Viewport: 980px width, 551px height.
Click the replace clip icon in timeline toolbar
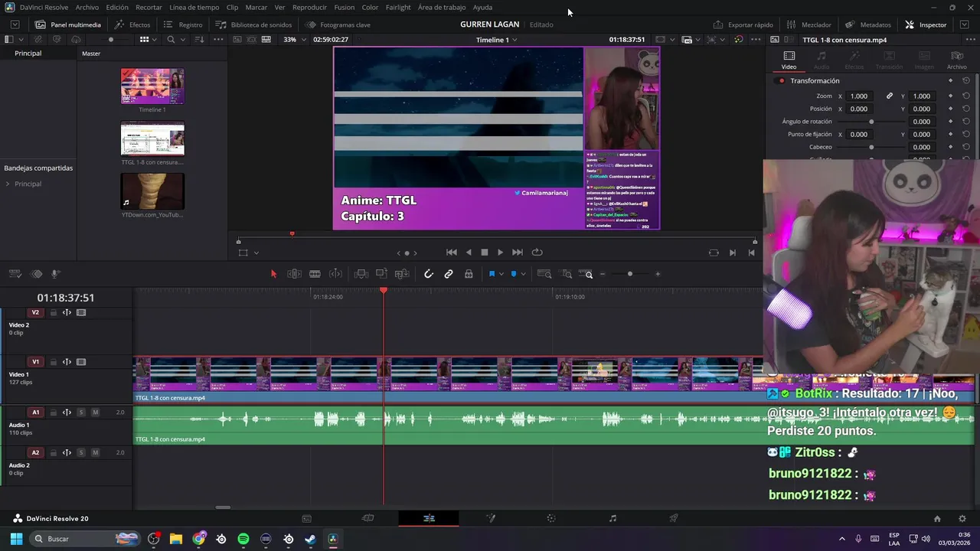click(401, 274)
